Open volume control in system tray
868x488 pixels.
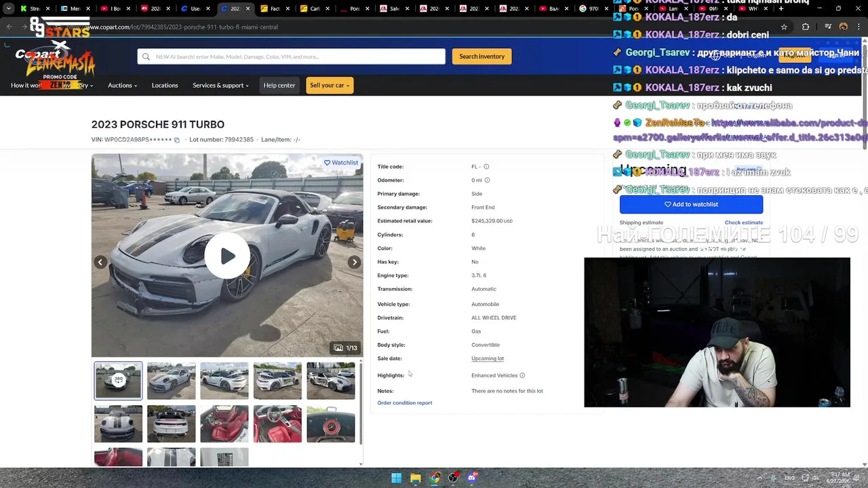(x=816, y=478)
